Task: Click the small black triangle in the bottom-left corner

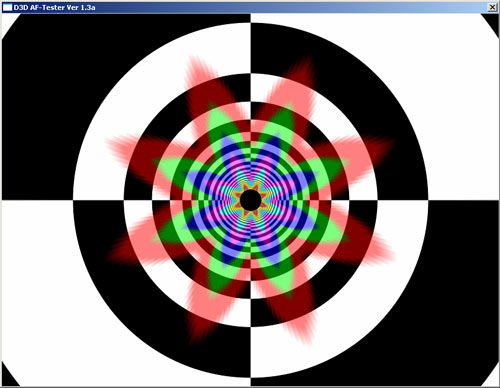Action: click(8, 377)
